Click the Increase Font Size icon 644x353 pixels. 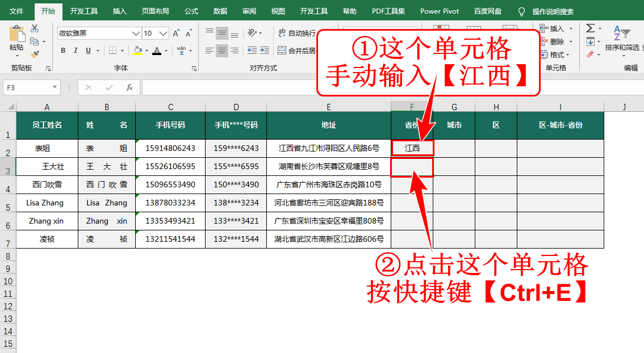click(175, 33)
